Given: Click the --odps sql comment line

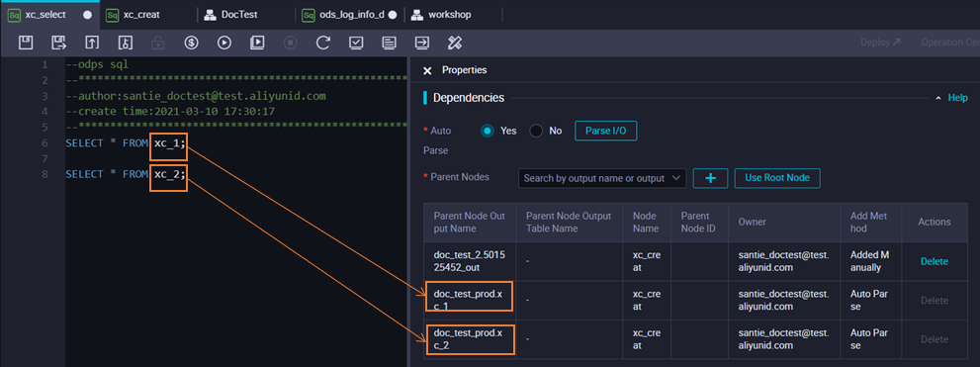Looking at the screenshot, I should [x=97, y=65].
